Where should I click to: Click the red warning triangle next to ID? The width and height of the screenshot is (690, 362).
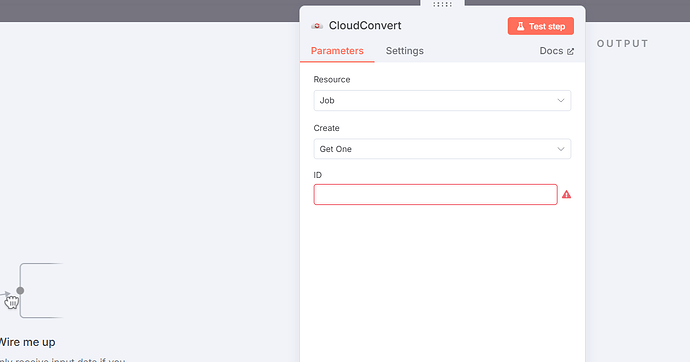566,194
